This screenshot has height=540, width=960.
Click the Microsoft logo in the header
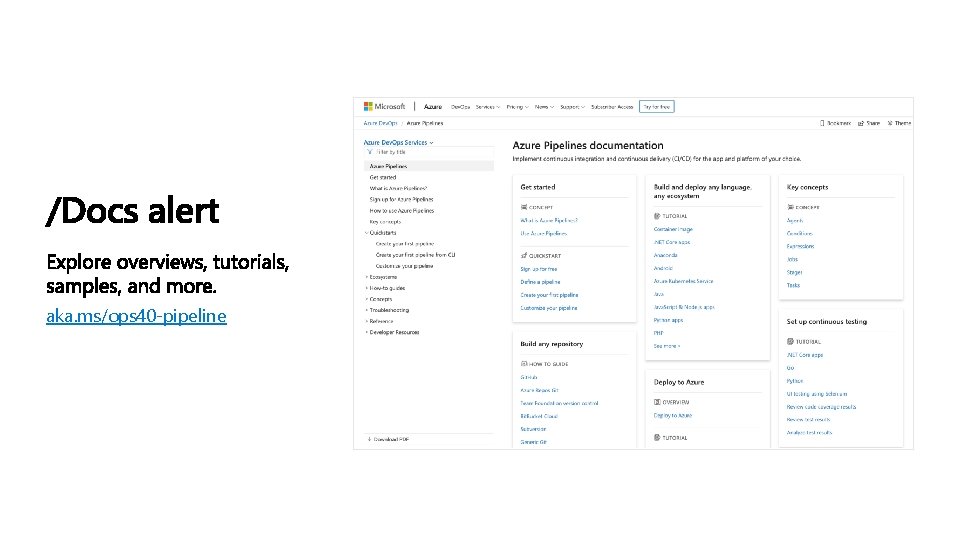point(384,107)
